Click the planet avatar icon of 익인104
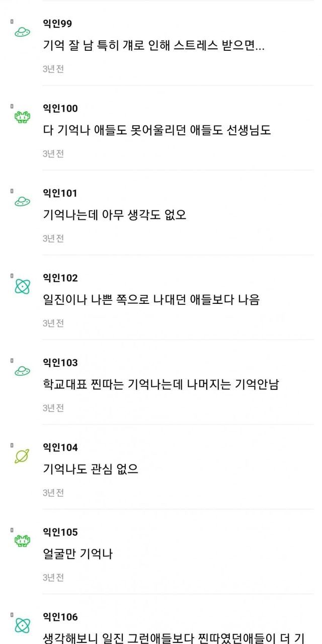The width and height of the screenshot is (322, 644). coord(22,456)
